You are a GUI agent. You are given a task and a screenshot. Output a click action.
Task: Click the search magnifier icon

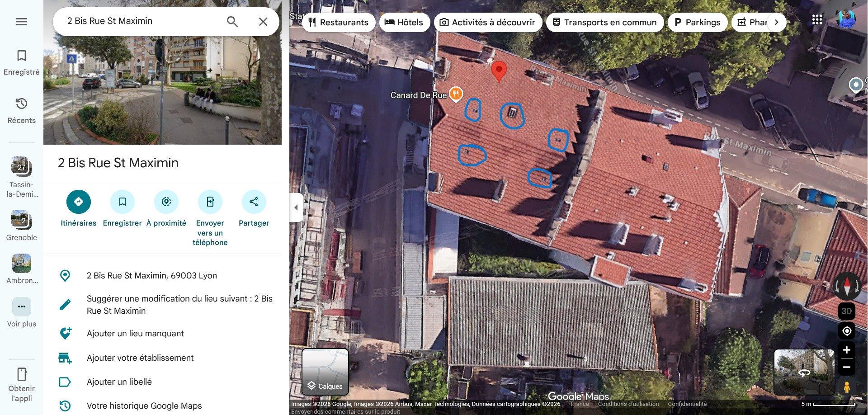click(232, 22)
